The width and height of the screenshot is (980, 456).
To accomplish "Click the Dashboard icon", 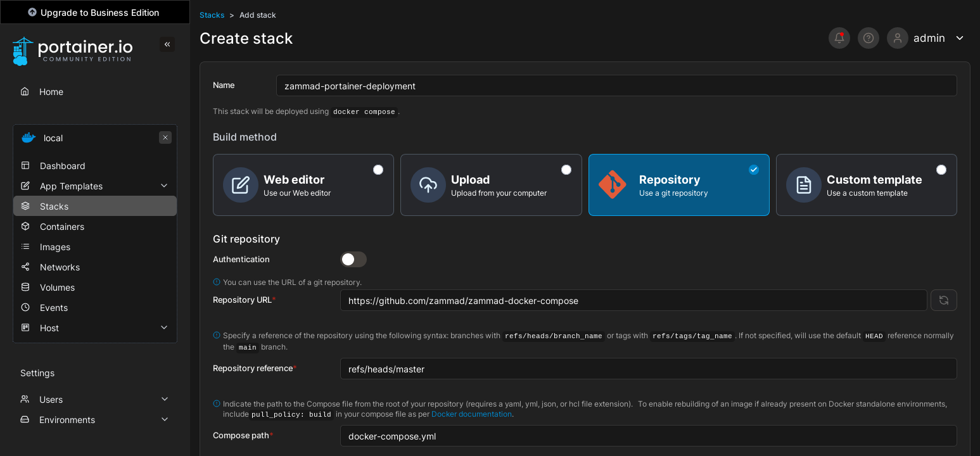I will pos(25,165).
